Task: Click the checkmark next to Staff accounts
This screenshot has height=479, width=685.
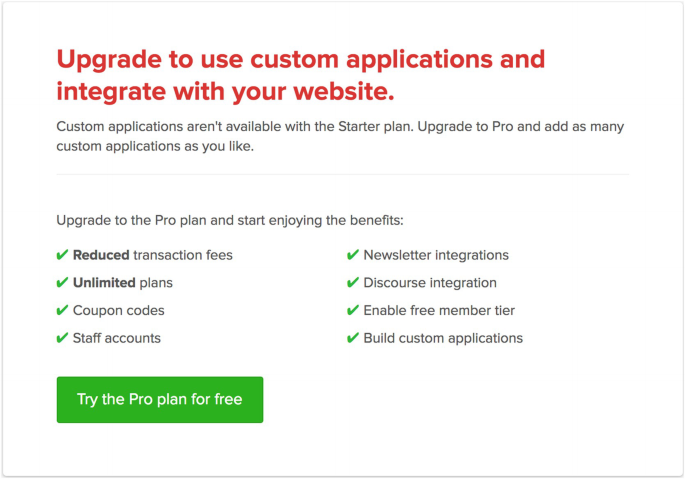Action: pyautogui.click(x=63, y=339)
